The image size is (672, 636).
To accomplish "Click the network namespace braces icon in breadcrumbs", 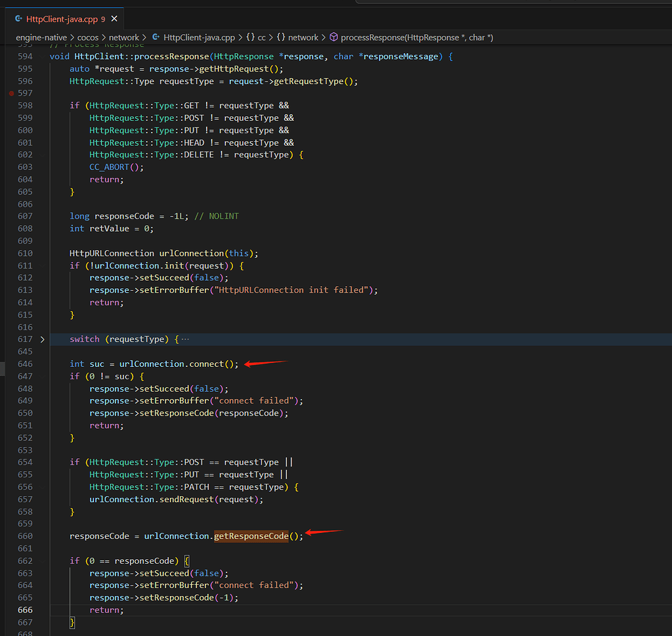I will pos(281,37).
